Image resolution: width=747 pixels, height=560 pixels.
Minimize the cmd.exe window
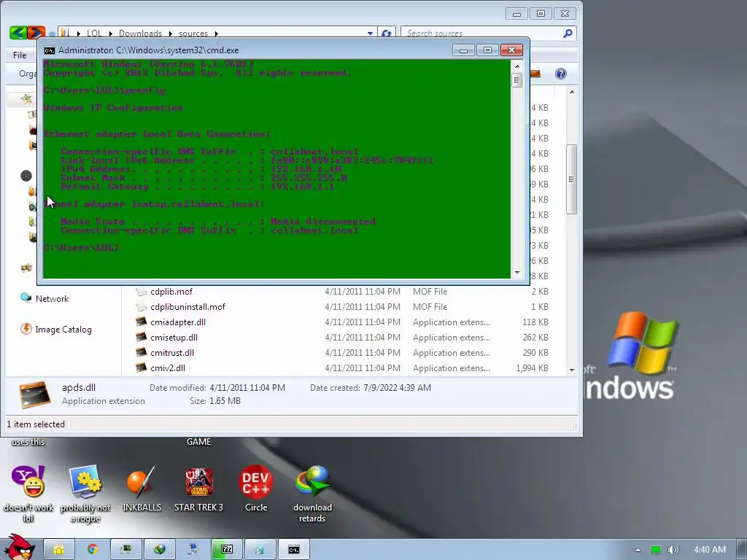[x=463, y=50]
